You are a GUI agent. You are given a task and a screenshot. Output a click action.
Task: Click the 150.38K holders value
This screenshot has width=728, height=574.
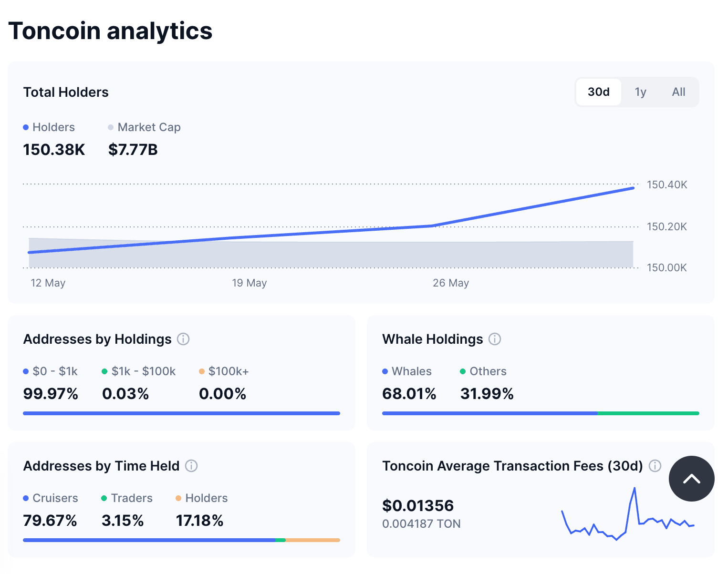(54, 150)
